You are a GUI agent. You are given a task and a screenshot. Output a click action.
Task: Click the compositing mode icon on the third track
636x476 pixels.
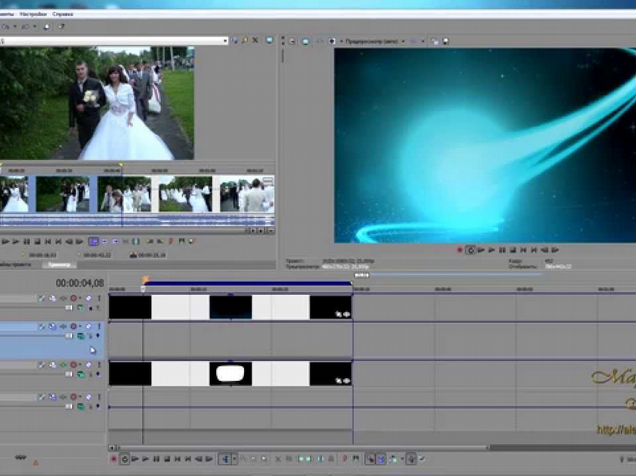81,375
